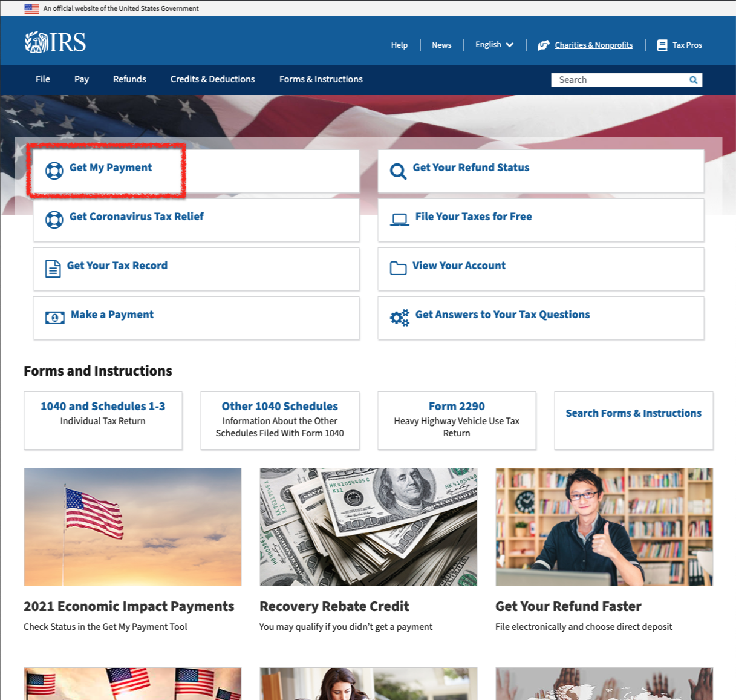Open the Make a Payment link
736x700 pixels.
112,315
